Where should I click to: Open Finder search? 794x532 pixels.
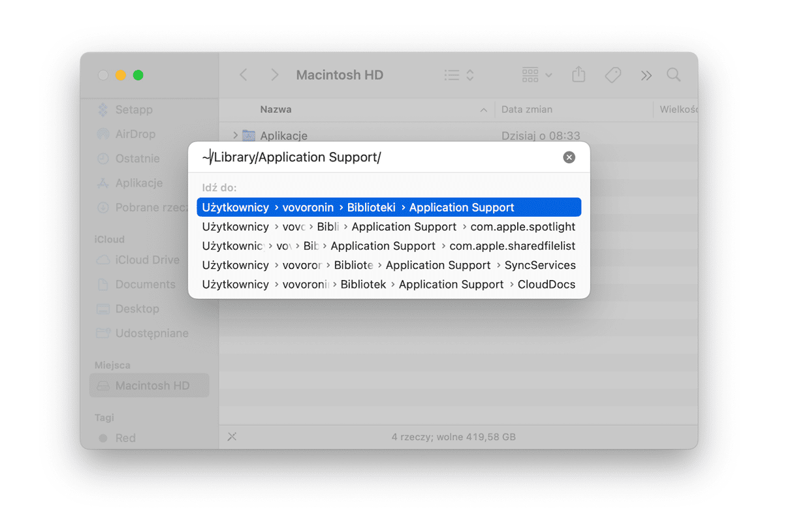pyautogui.click(x=674, y=75)
